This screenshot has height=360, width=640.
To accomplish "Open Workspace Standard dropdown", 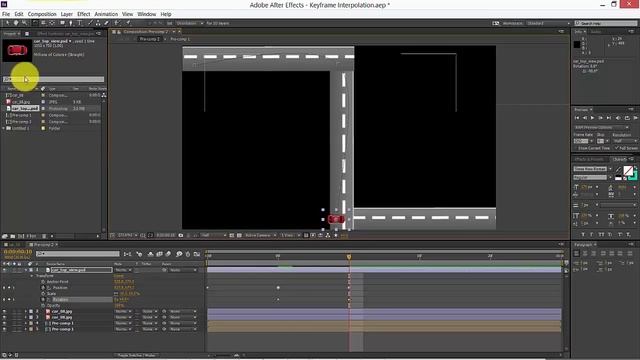I will pyautogui.click(x=548, y=23).
